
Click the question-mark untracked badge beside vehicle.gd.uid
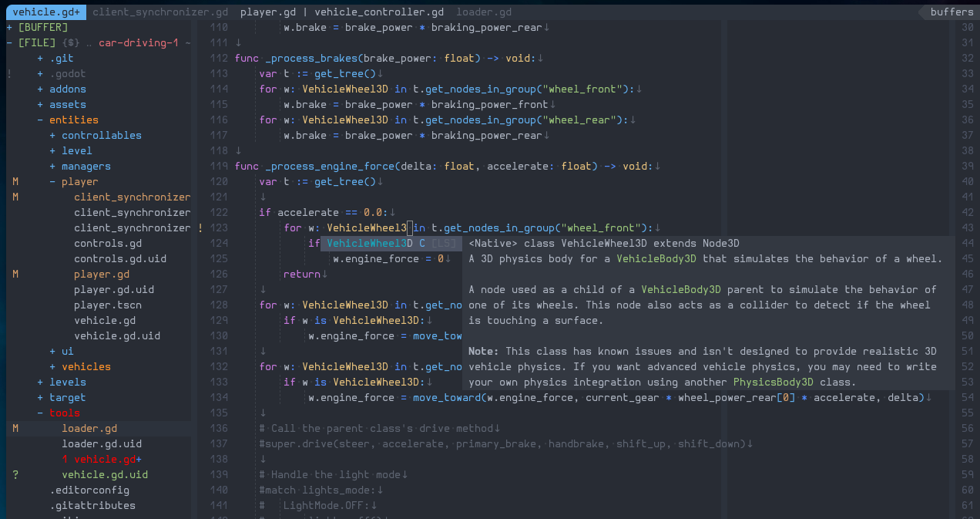point(14,474)
